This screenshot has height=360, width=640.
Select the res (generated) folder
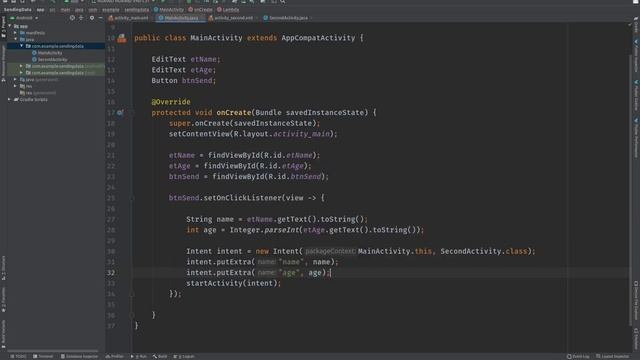38,93
